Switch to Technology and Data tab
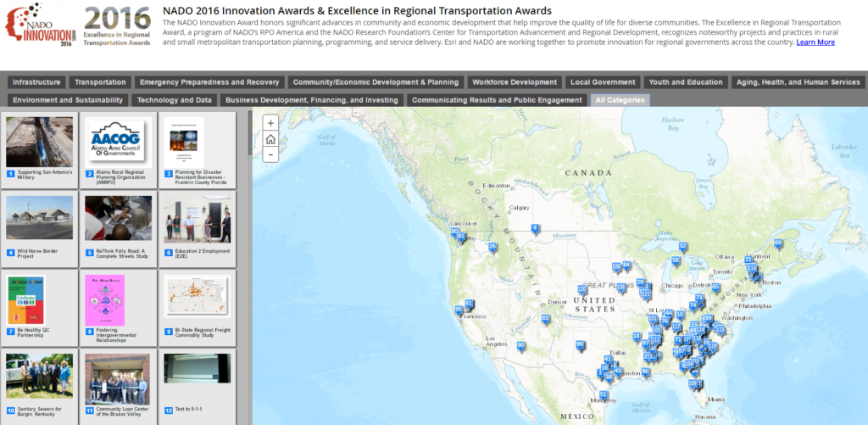Screen dimensions: 868x425 pos(175,100)
